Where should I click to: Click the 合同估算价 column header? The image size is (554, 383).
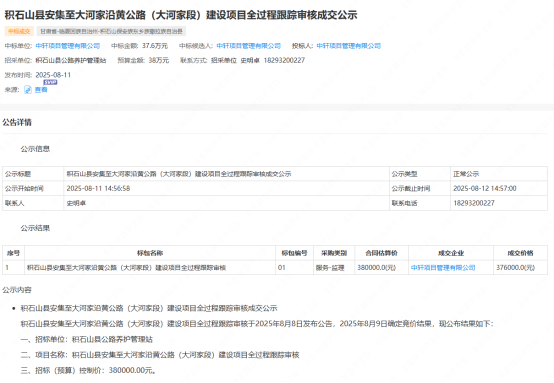click(x=382, y=253)
